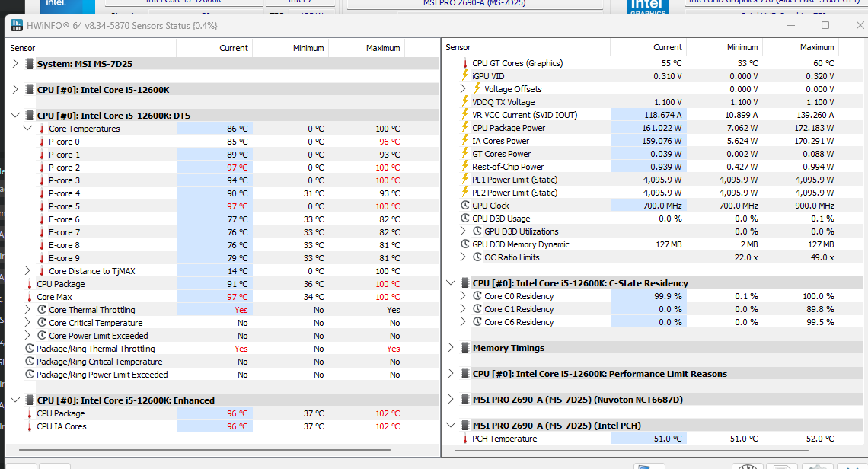Click left pane Minimum column header
868x469 pixels.
291,48
